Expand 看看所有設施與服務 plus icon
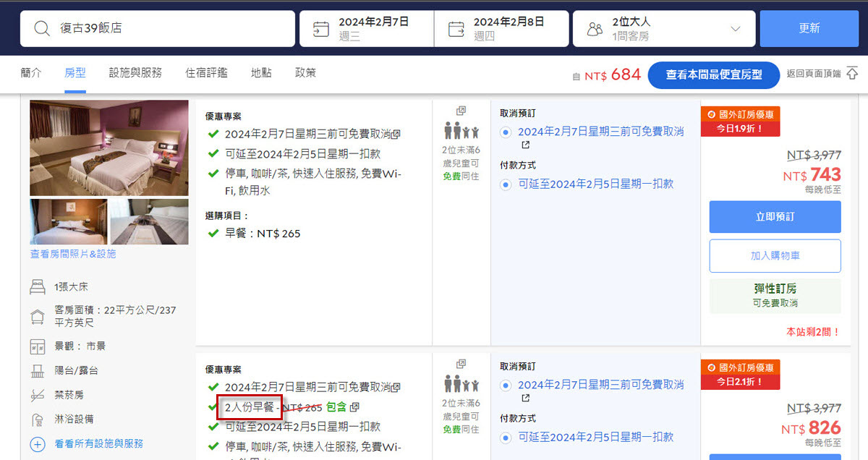This screenshot has height=460, width=868. (x=38, y=443)
